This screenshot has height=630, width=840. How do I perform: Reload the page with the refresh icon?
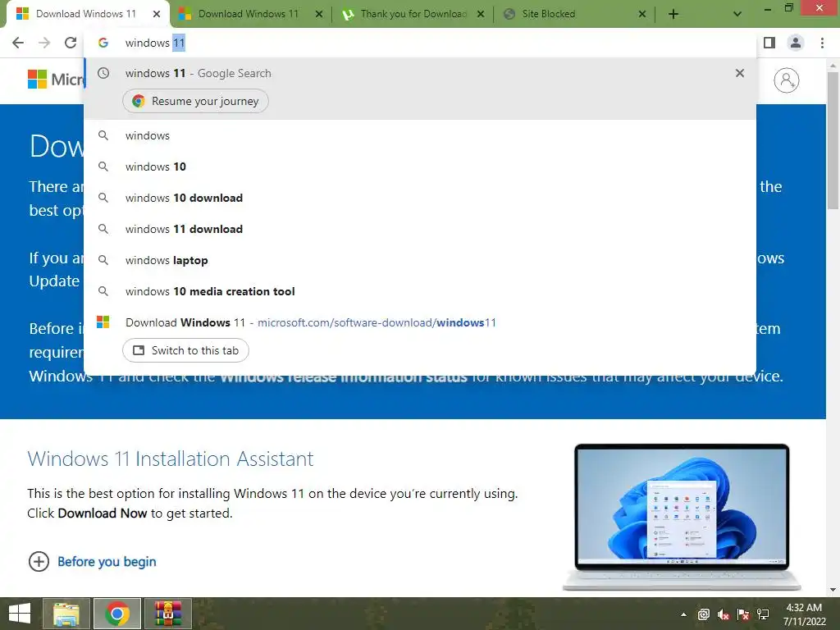[71, 43]
